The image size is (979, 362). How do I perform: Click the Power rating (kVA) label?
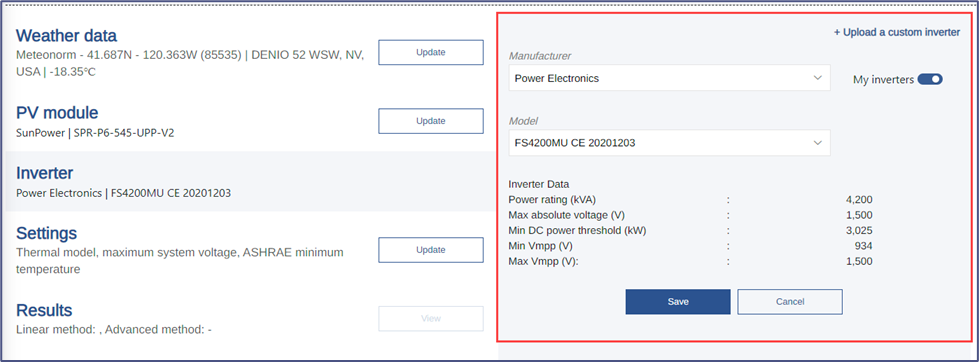pos(553,200)
